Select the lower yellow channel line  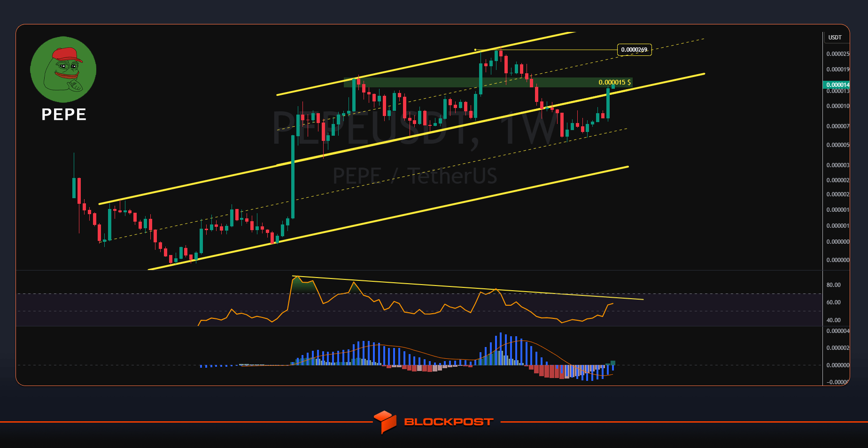tap(388, 218)
